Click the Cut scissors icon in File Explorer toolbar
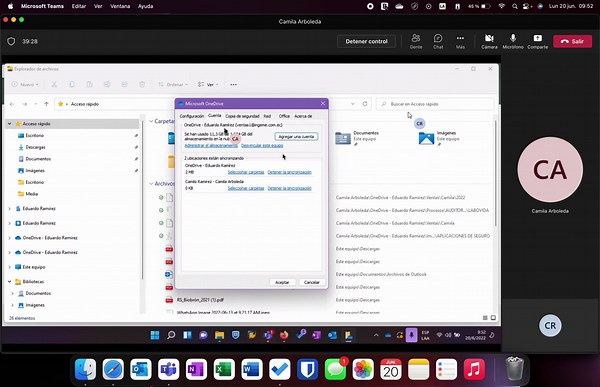This screenshot has height=387, width=600. (x=54, y=84)
